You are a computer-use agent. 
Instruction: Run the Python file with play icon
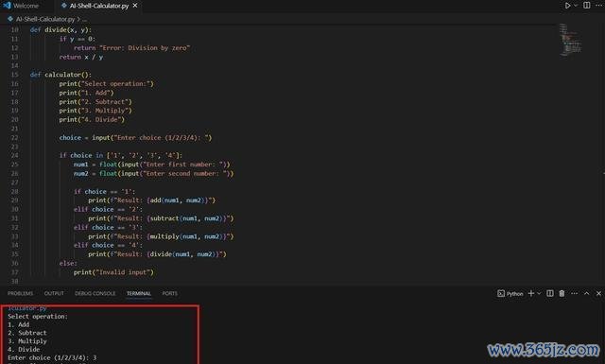[567, 6]
